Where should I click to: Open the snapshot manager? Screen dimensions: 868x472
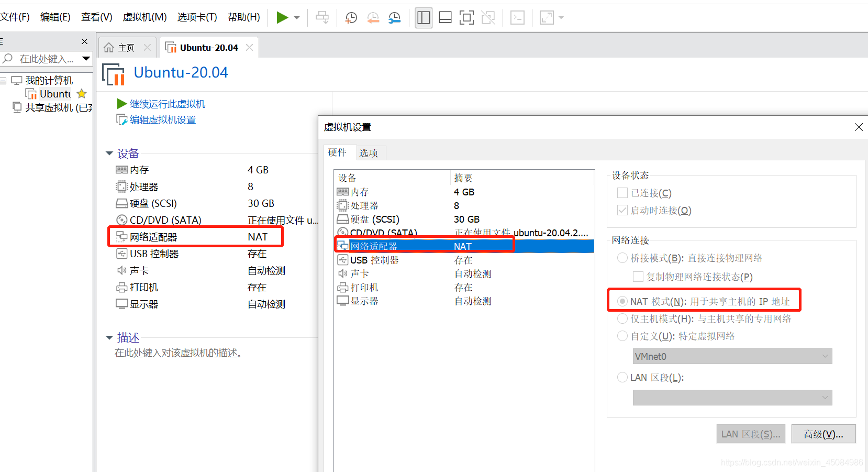394,17
